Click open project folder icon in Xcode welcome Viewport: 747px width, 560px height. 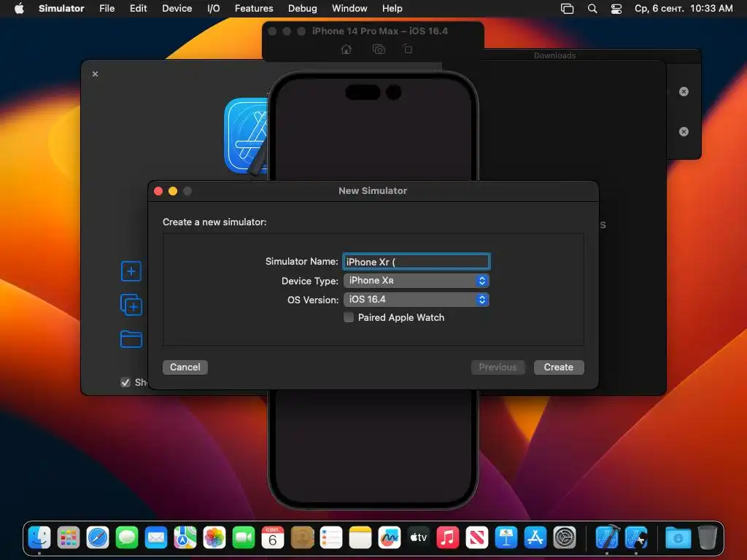(x=131, y=339)
